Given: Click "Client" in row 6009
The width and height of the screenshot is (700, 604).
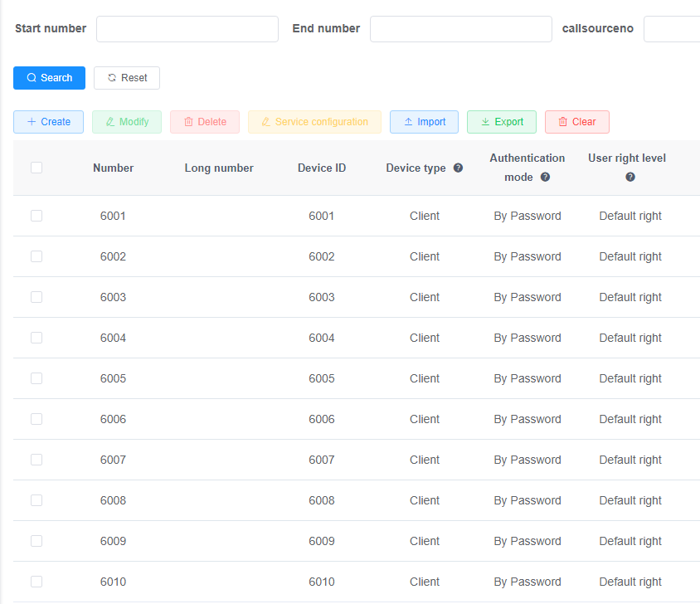Looking at the screenshot, I should [x=425, y=541].
